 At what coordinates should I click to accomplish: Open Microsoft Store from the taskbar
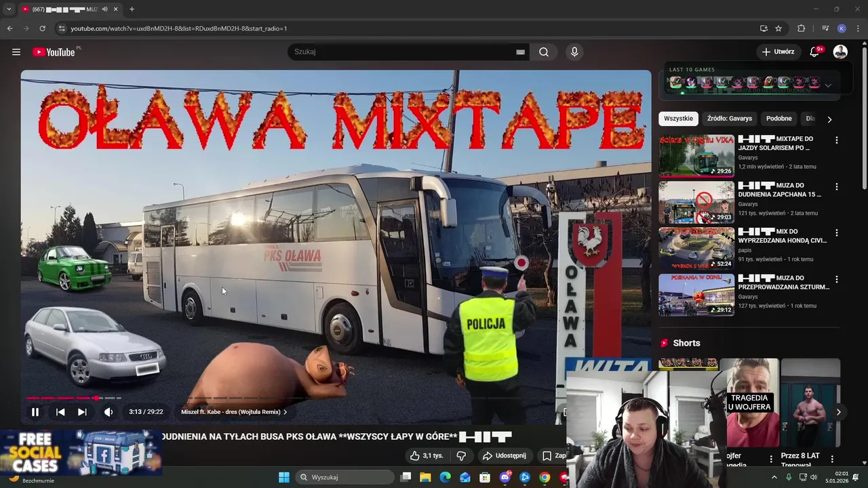485,477
